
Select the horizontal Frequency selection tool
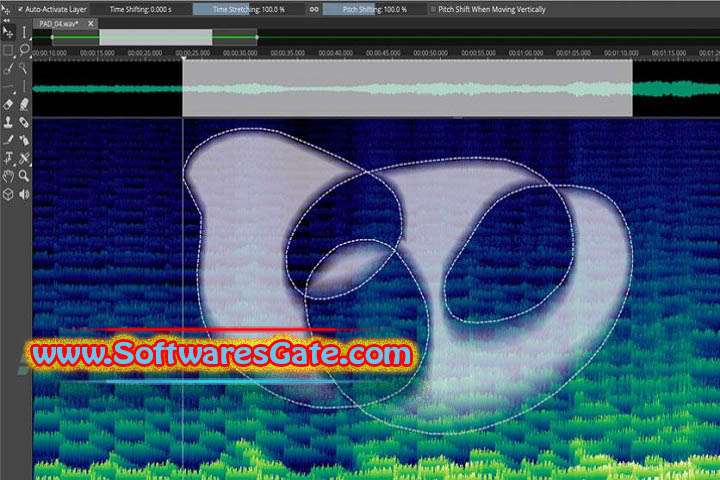8,86
